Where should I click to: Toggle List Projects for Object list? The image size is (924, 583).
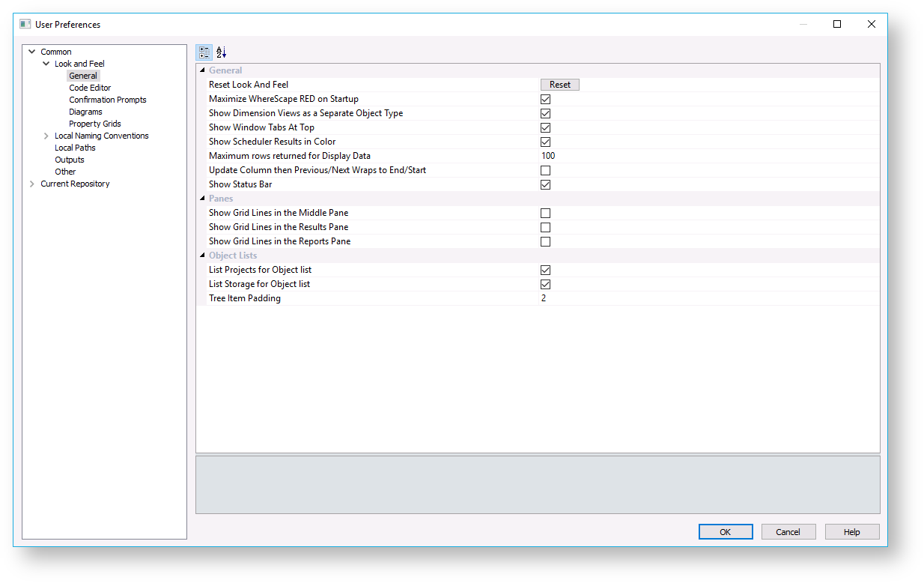pyautogui.click(x=545, y=270)
